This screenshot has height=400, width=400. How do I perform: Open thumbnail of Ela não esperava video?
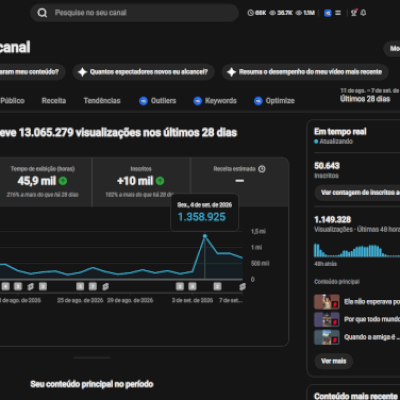pos(327,302)
